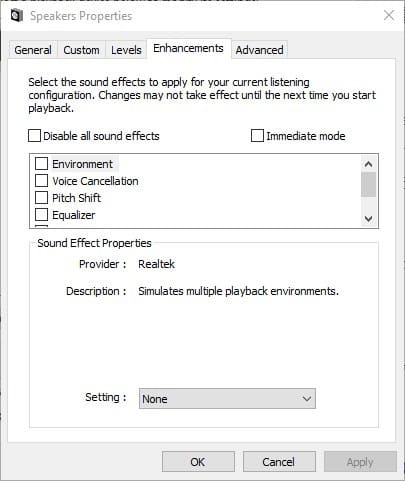Switch to the General tab
The width and height of the screenshot is (405, 481).
(x=33, y=50)
